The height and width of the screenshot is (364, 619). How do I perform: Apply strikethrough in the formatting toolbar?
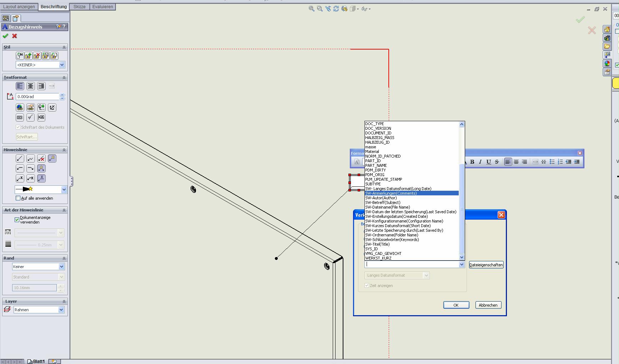497,162
